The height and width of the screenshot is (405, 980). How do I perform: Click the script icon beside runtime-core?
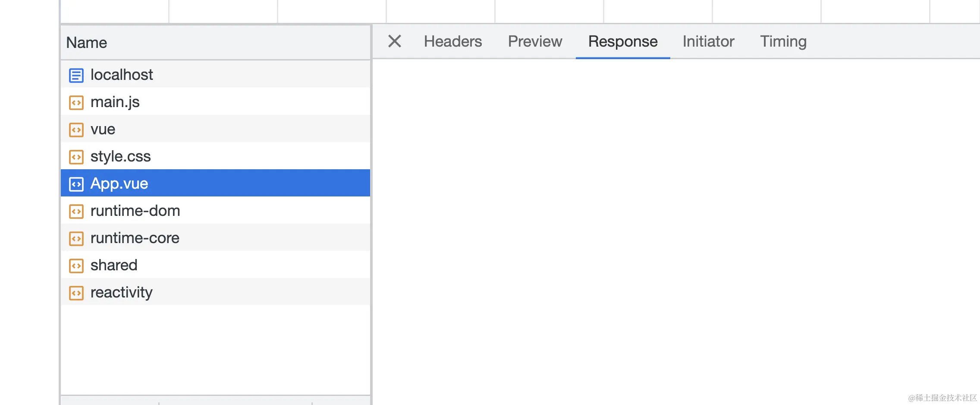[76, 239]
